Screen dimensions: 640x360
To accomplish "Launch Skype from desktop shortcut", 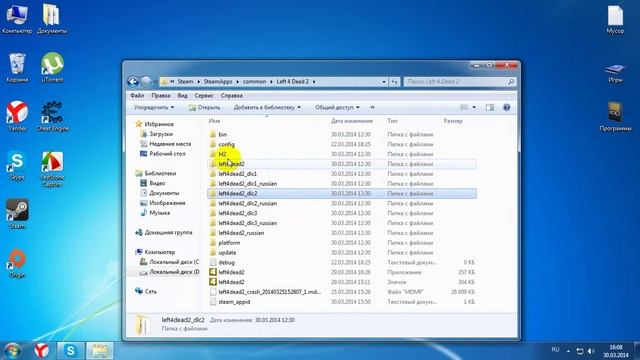I will tap(17, 166).
